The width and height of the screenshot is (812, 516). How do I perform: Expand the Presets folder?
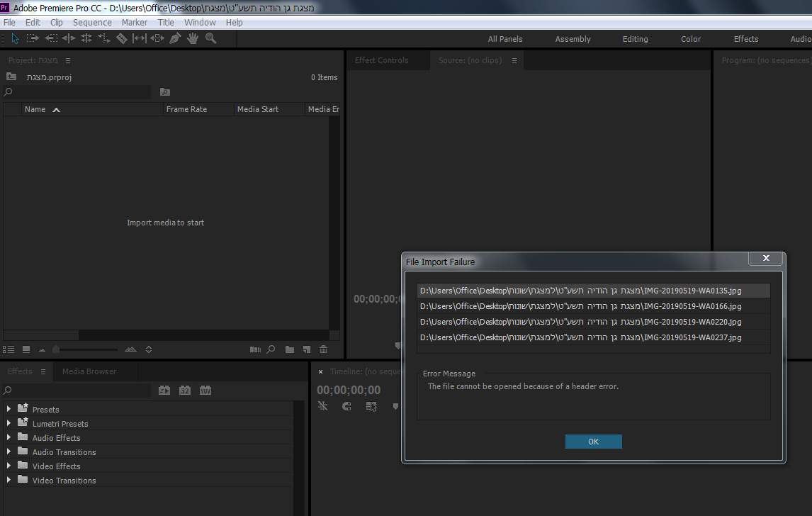point(9,409)
